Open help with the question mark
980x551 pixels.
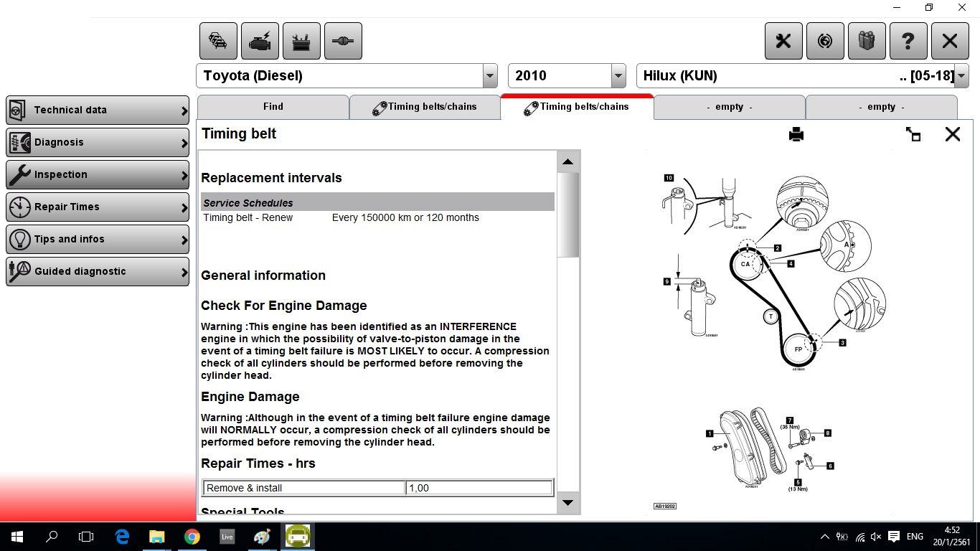908,41
